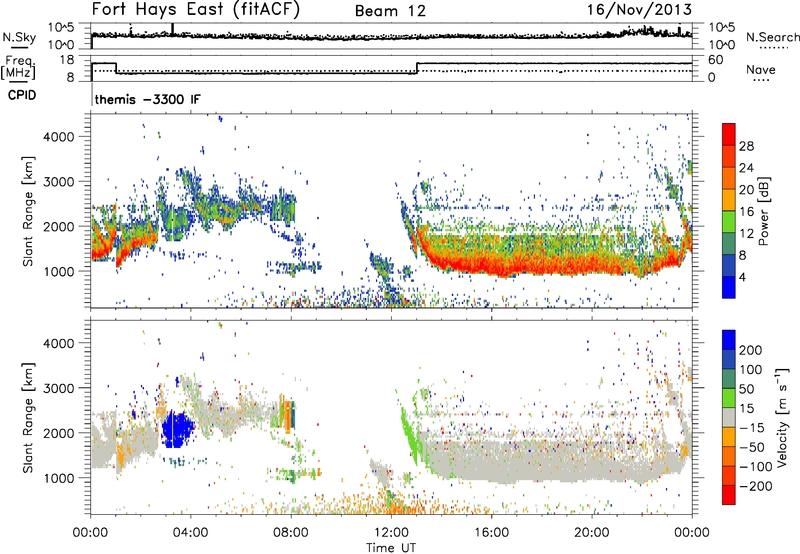Click the "Slant Range [km]" label of velocity panel
Image resolution: width=800 pixels, height=554 pixels.
point(28,418)
